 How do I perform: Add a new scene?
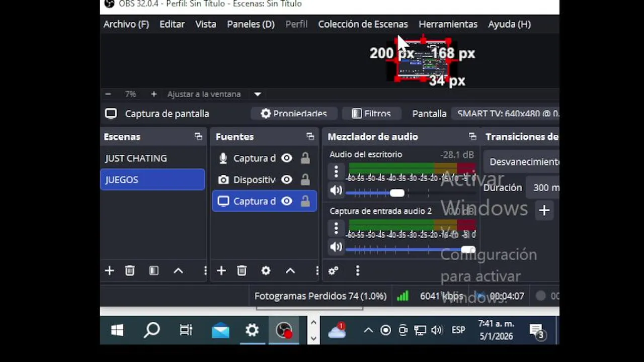[109, 270]
